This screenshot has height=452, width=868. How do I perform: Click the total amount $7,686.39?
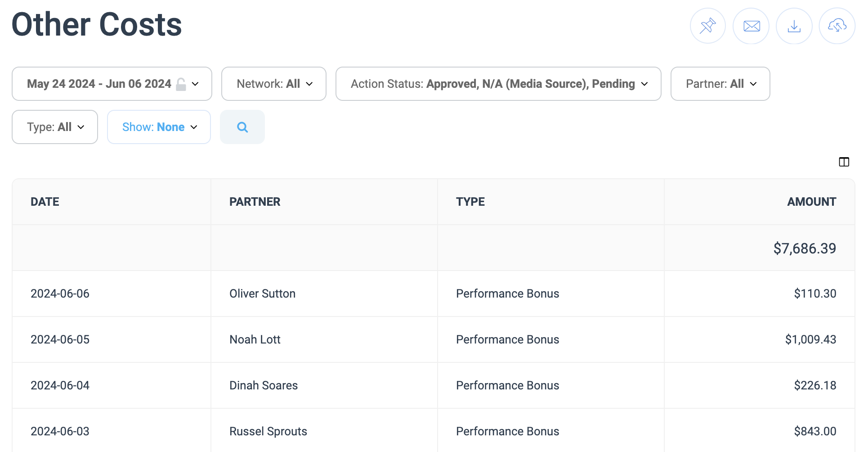pos(805,249)
